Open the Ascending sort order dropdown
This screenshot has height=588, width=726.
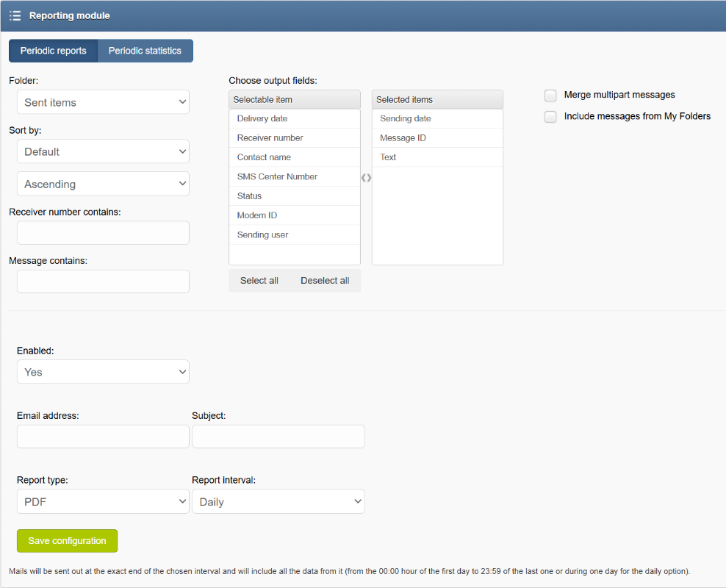[x=104, y=184]
